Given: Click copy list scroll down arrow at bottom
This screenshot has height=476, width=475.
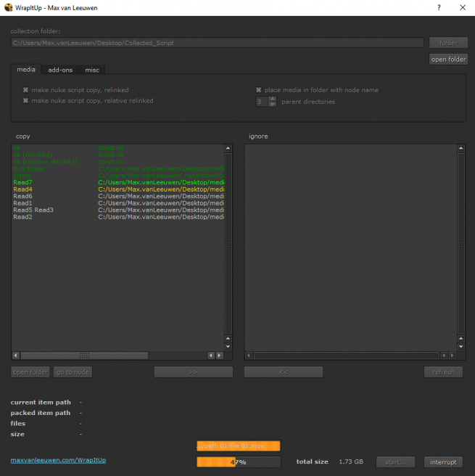Looking at the screenshot, I should [x=228, y=347].
